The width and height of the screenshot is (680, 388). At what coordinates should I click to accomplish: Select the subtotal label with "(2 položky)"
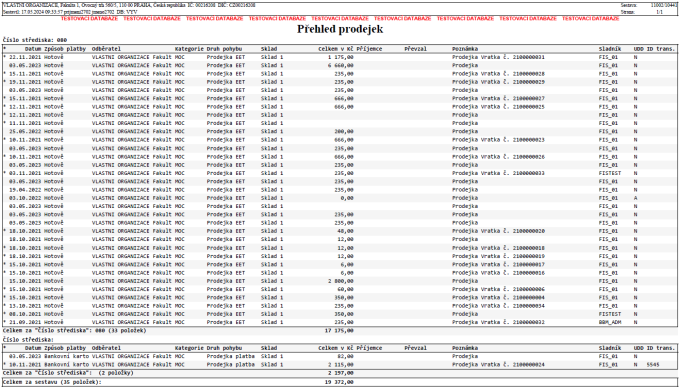click(68, 373)
